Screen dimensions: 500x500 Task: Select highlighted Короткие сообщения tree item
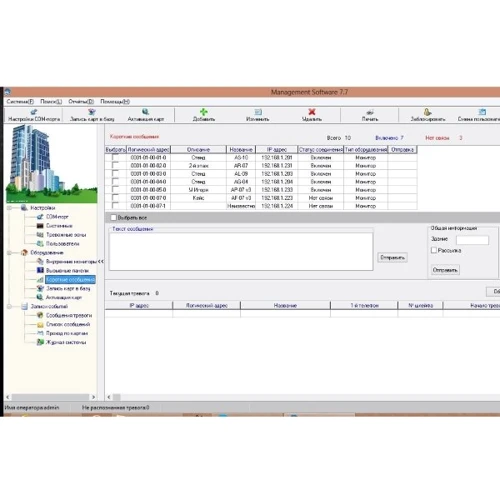click(70, 279)
